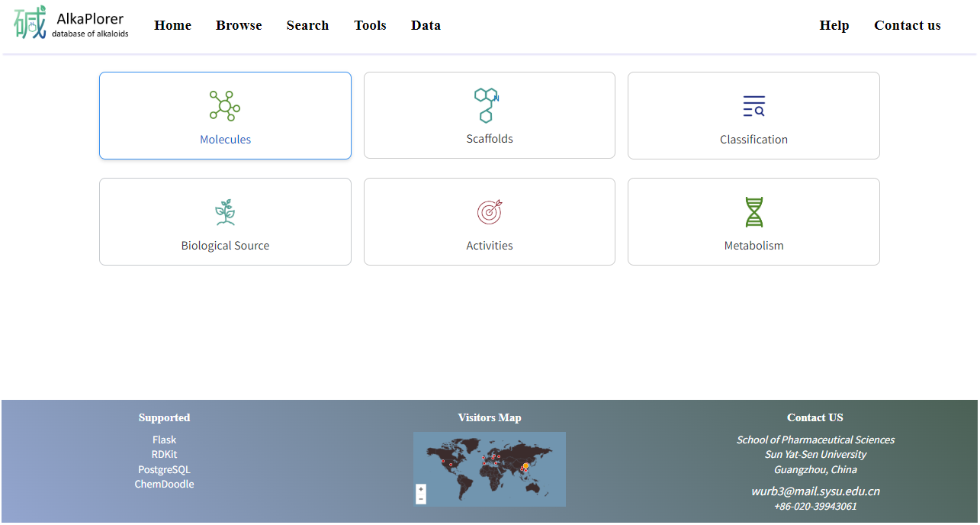
Task: Open the Biological Source card label
Action: 225,246
